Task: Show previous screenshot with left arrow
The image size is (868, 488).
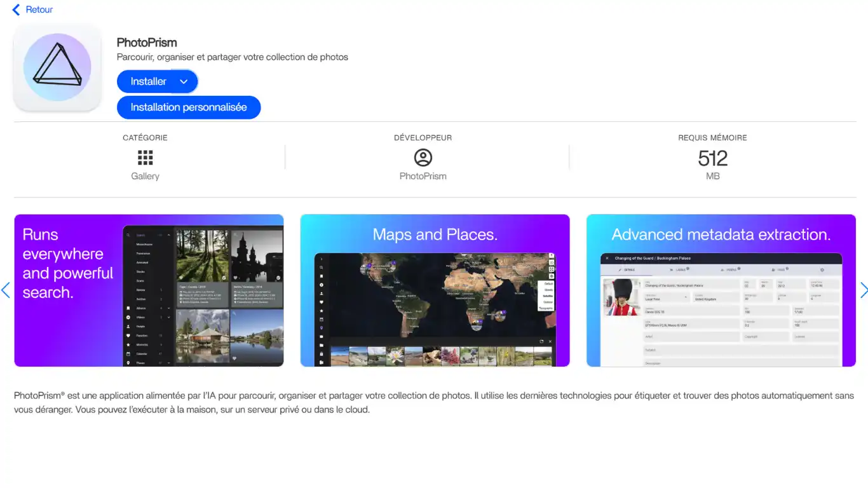Action: point(6,290)
